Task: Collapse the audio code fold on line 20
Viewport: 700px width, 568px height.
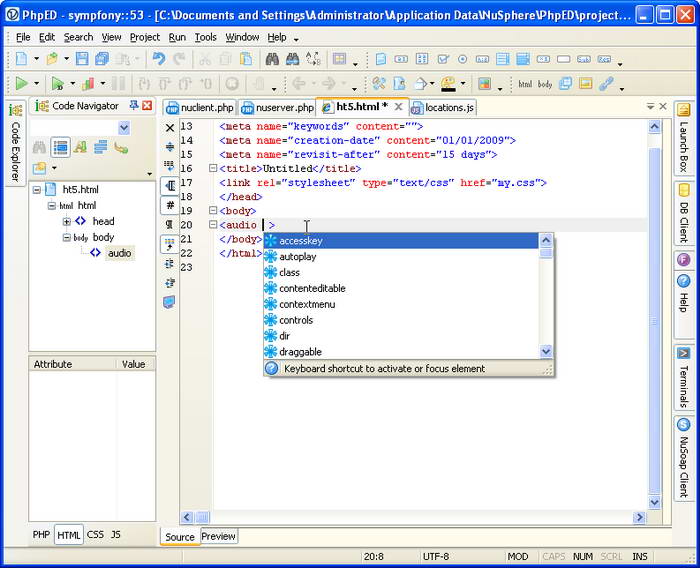Action: 213,225
